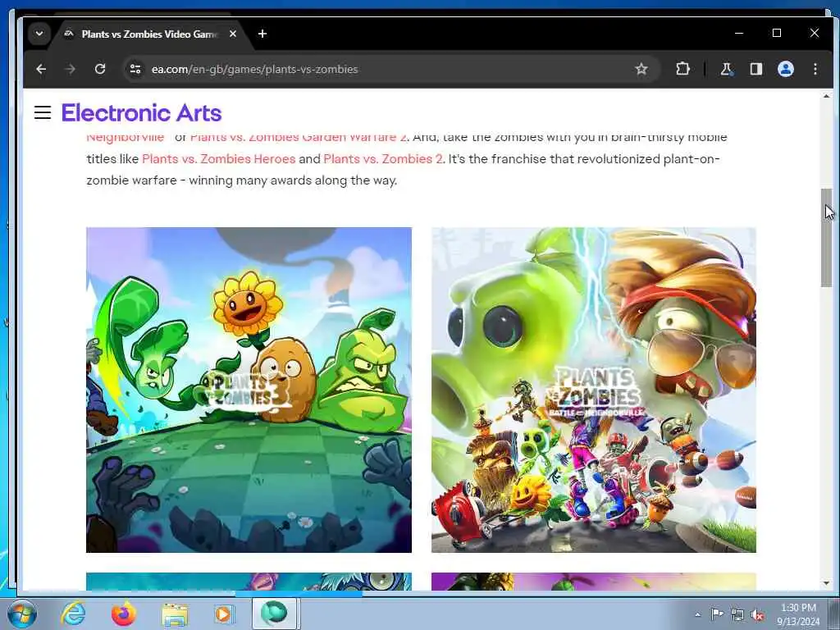Open the Windows Start menu
This screenshot has width=840, height=630.
22,614
